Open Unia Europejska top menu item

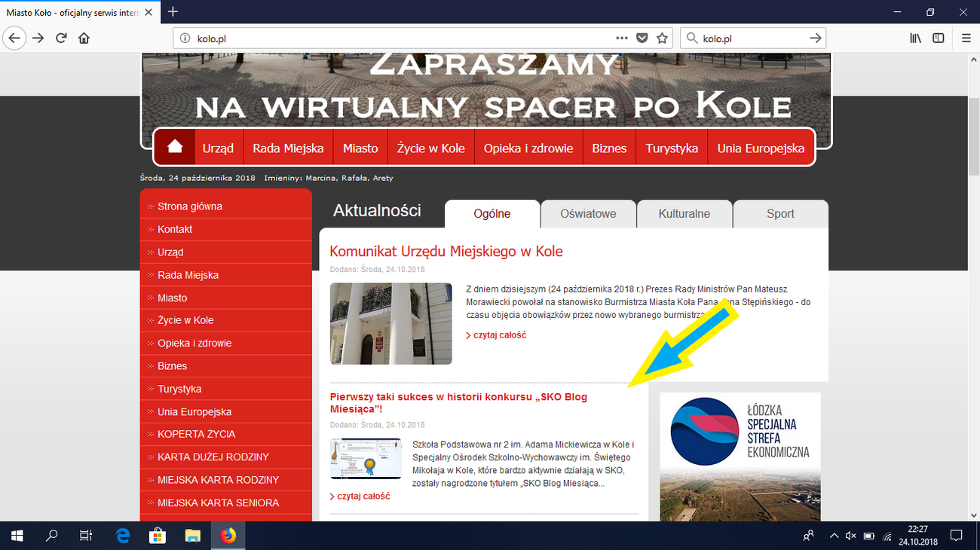pyautogui.click(x=761, y=148)
